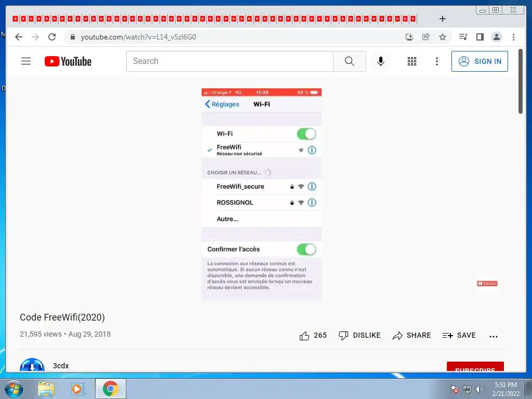Reload the YouTube page
Viewport: 532px width, 399px height.
52,37
